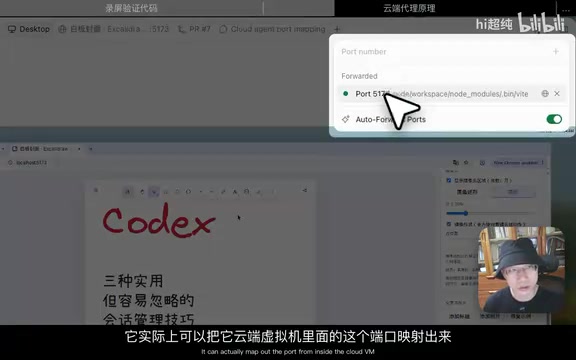Select the Excalidraw selection arrow tool
The image size is (576, 360).
point(154,191)
